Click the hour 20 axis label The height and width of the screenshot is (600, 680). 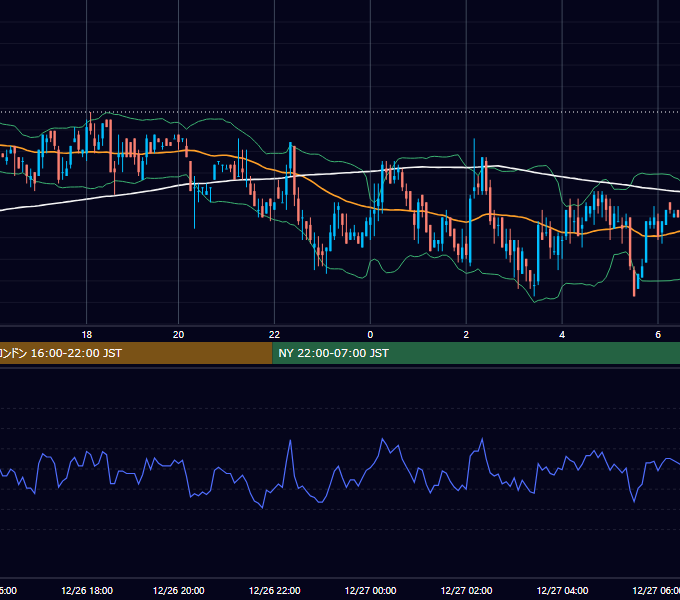click(x=178, y=334)
